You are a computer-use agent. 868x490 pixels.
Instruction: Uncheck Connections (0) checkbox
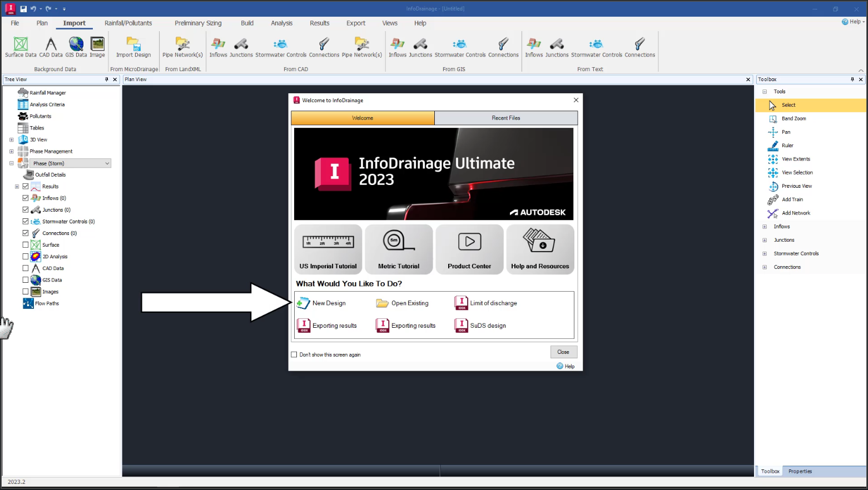pos(26,233)
